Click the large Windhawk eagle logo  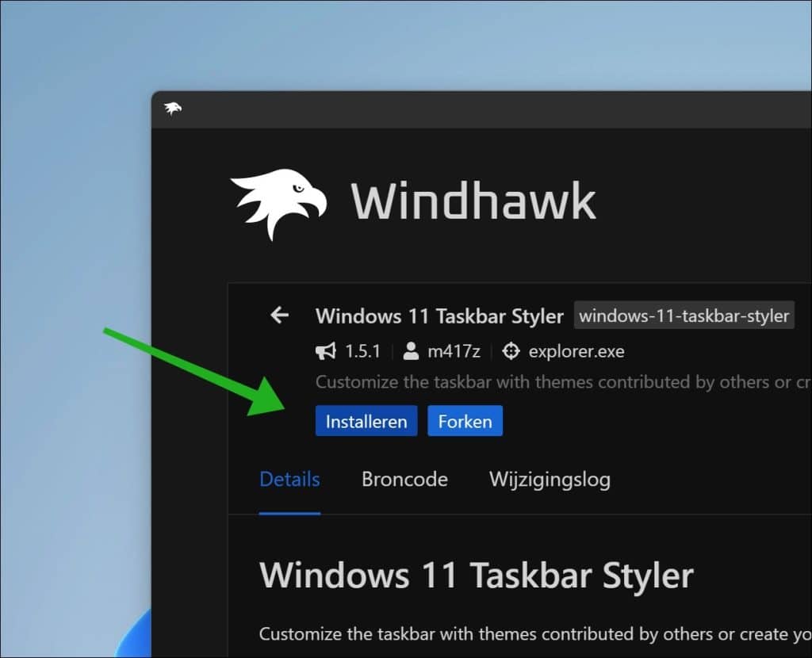pyautogui.click(x=278, y=203)
